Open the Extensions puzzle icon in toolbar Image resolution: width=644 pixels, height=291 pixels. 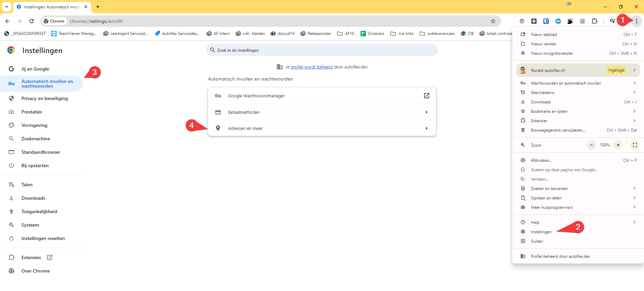click(x=594, y=21)
